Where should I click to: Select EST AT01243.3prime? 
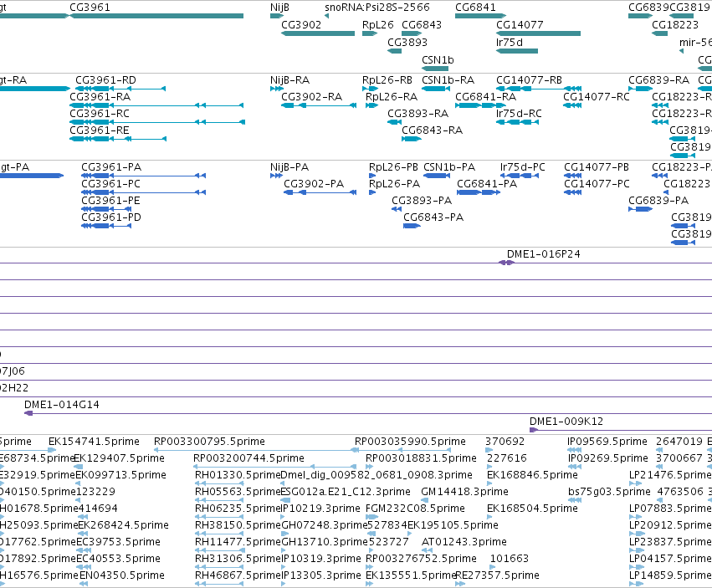(x=464, y=542)
